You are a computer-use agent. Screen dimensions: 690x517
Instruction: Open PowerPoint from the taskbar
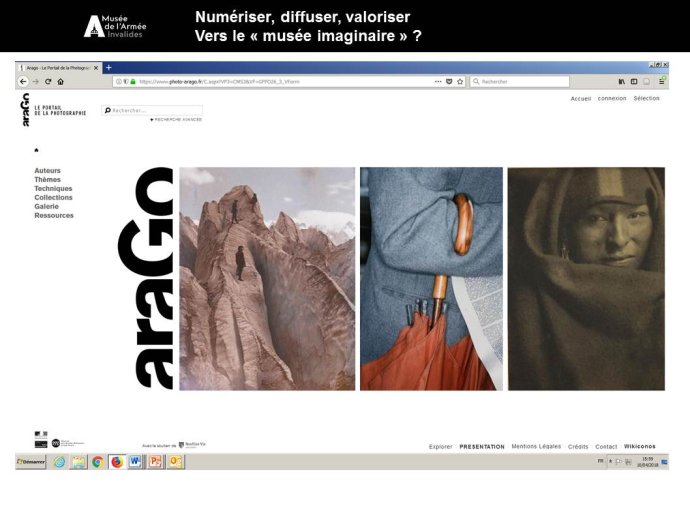tap(155, 462)
